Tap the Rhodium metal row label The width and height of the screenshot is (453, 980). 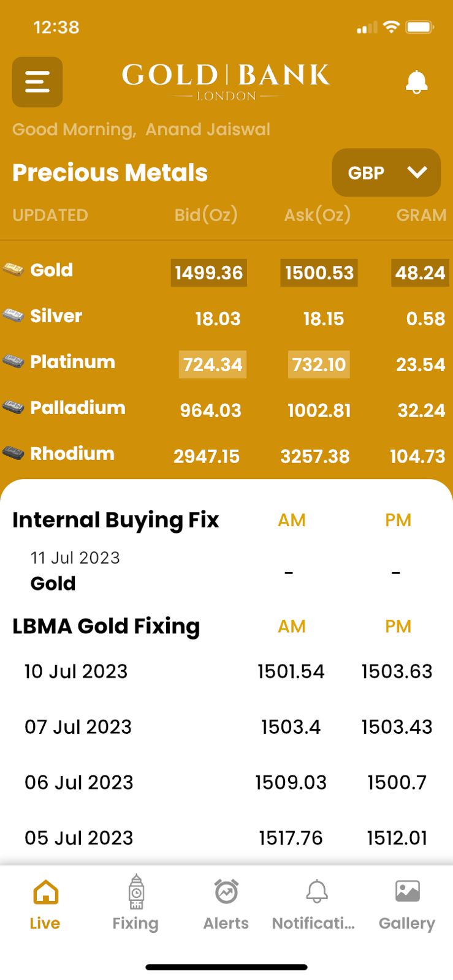[x=72, y=453]
